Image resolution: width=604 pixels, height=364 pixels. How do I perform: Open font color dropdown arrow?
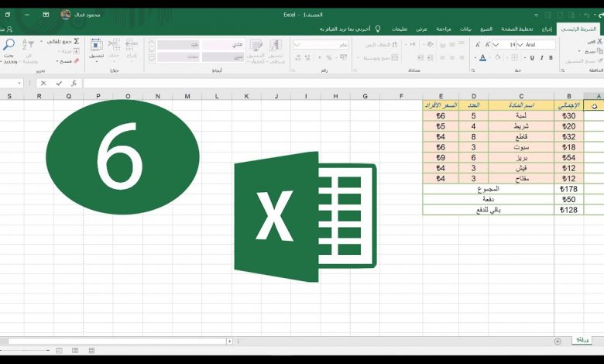point(475,58)
